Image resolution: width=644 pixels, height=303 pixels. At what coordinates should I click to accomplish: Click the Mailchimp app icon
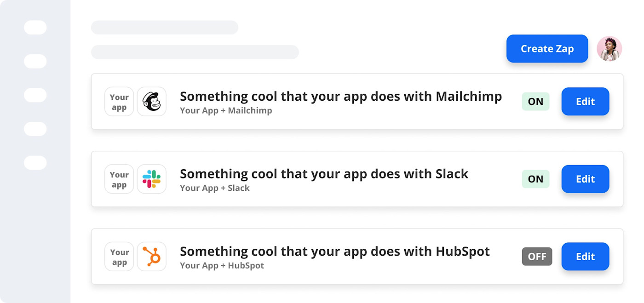[x=151, y=102]
